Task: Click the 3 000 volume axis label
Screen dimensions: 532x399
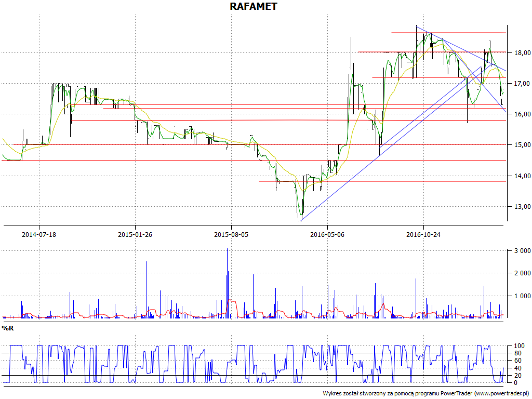Action: [523, 251]
